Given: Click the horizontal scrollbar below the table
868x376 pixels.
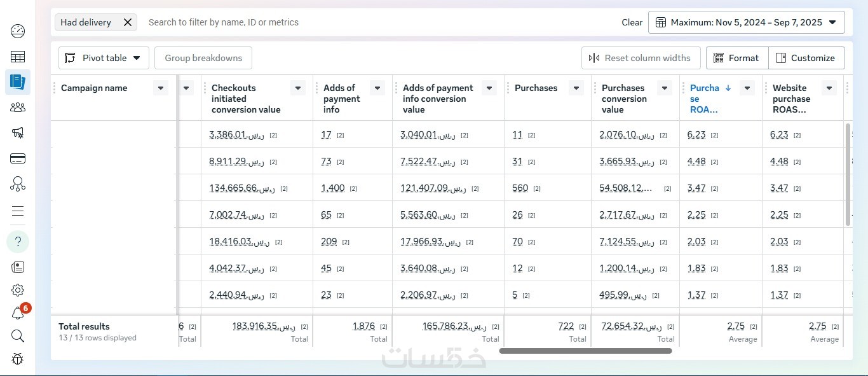Looking at the screenshot, I should point(585,351).
